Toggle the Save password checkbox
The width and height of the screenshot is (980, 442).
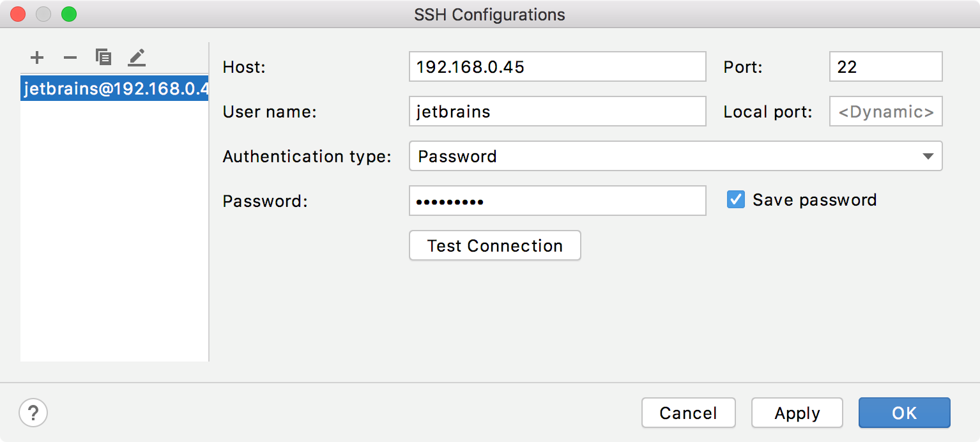point(735,199)
